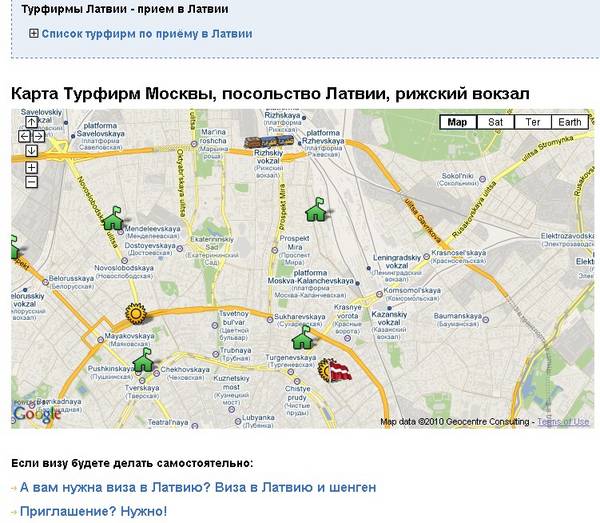Screen dimensions: 600x523
Task: Click the Google logo on the map
Action: pyautogui.click(x=37, y=414)
